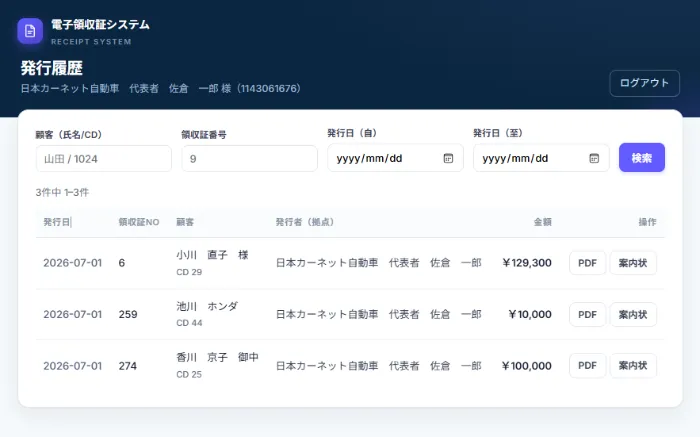
Task: Click customer code CD 25
Action: 189,375
